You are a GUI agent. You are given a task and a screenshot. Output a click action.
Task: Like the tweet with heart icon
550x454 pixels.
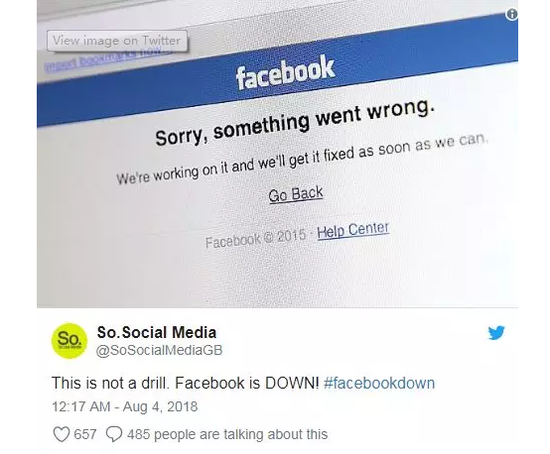pyautogui.click(x=61, y=434)
